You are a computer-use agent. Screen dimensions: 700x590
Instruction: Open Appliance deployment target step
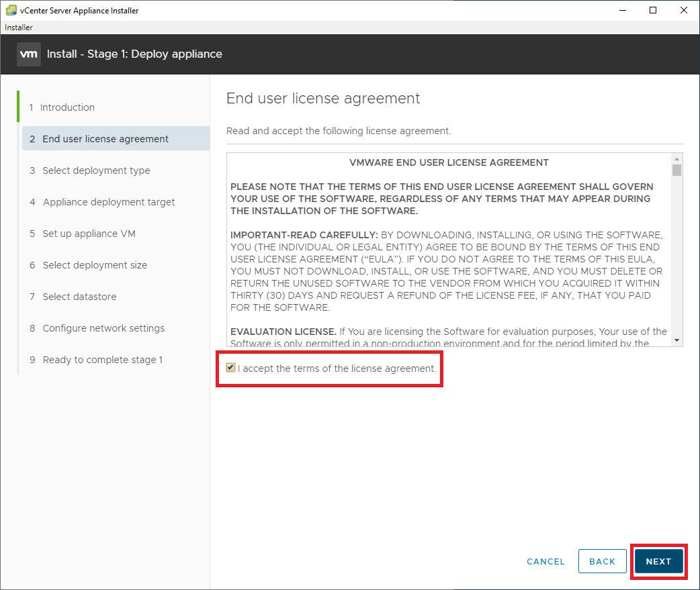pos(108,202)
